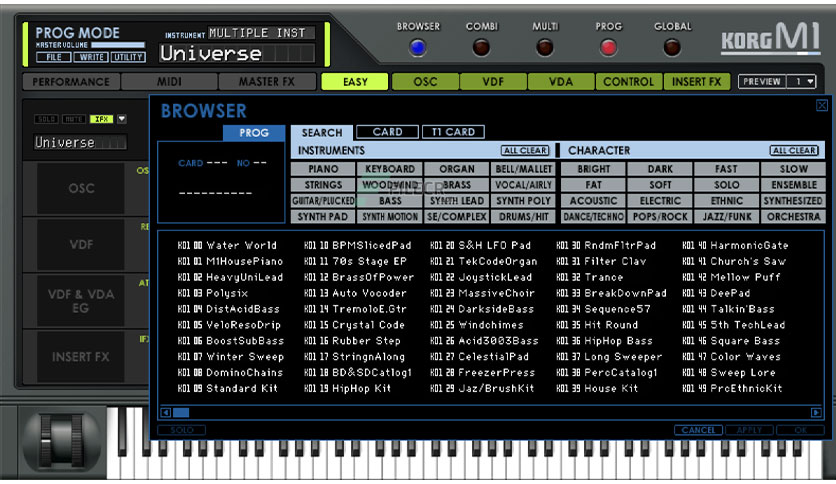Select program K01 01 M1HousePiano
Image resolution: width=836 pixels, height=484 pixels.
coord(230,261)
